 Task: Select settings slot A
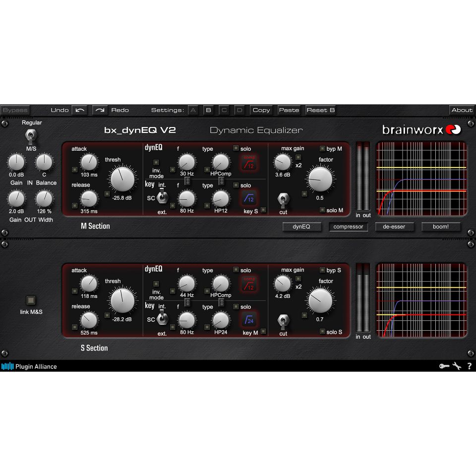pos(193,110)
